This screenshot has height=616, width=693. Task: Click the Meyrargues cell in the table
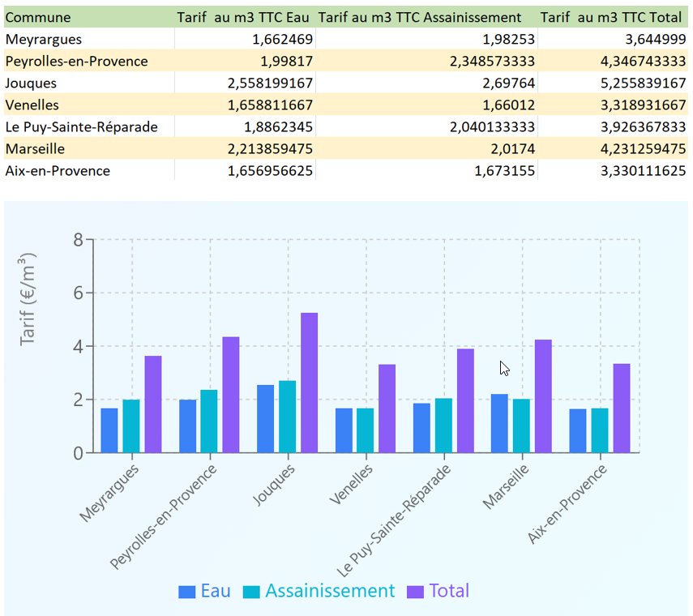coord(44,39)
